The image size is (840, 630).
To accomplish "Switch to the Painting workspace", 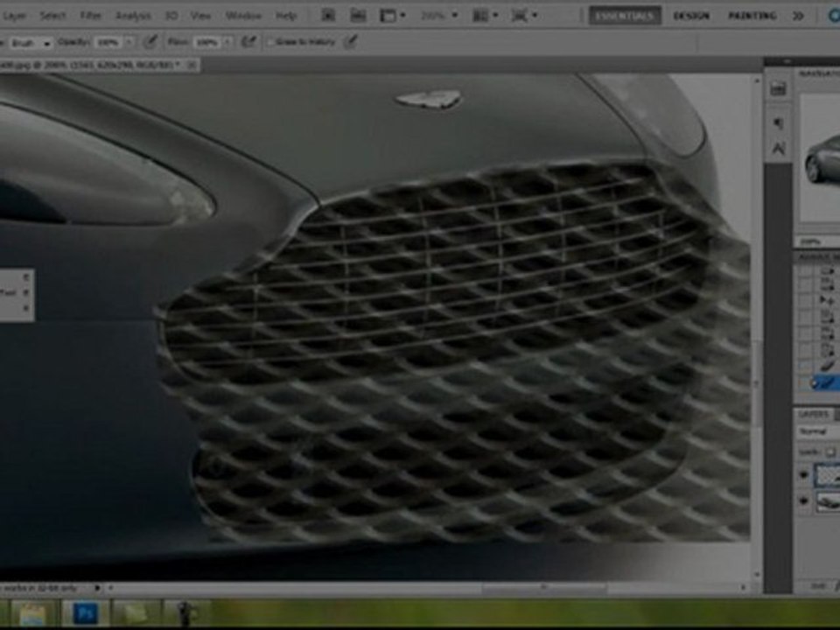I will (x=752, y=16).
